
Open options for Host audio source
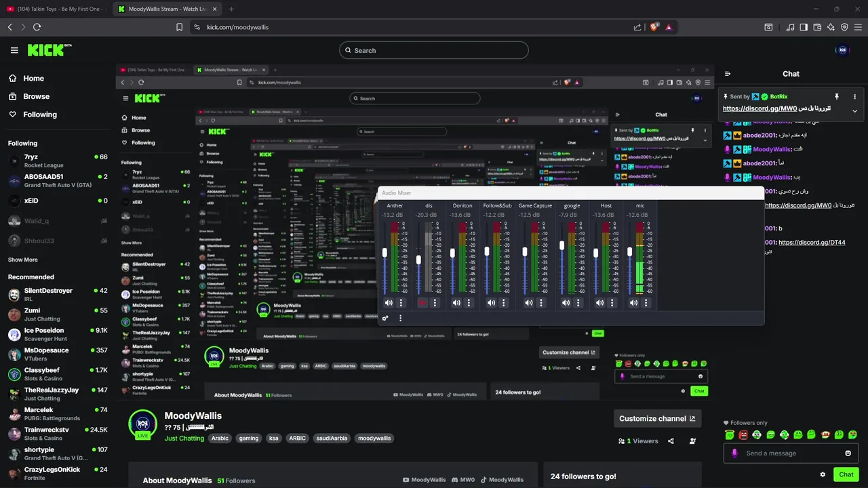pyautogui.click(x=612, y=303)
